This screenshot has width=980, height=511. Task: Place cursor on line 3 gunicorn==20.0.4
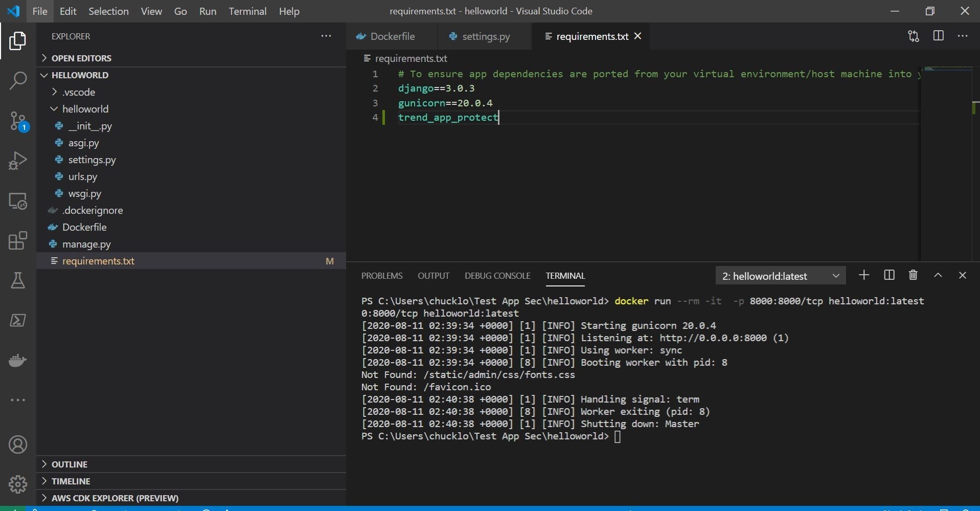445,103
